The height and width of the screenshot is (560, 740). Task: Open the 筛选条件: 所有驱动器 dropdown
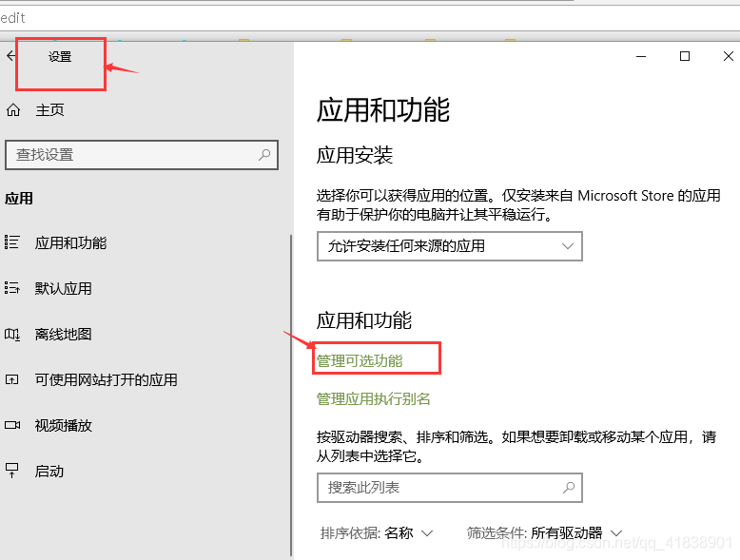545,533
